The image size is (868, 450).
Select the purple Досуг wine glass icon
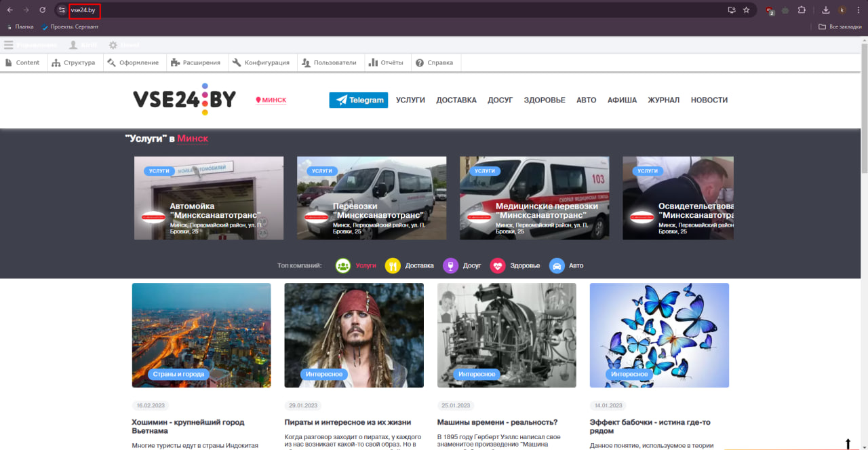tap(450, 265)
